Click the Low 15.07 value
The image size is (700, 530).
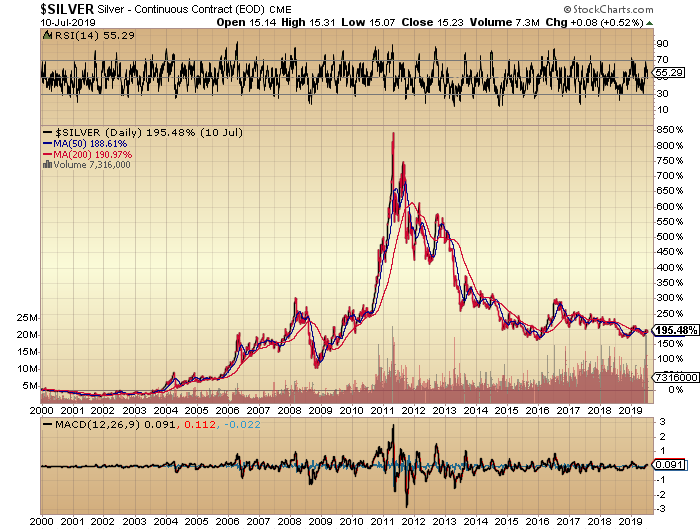click(368, 22)
